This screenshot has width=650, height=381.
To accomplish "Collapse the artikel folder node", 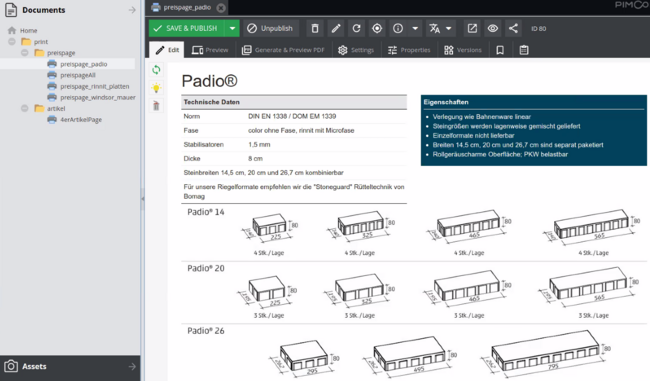I will 24,108.
